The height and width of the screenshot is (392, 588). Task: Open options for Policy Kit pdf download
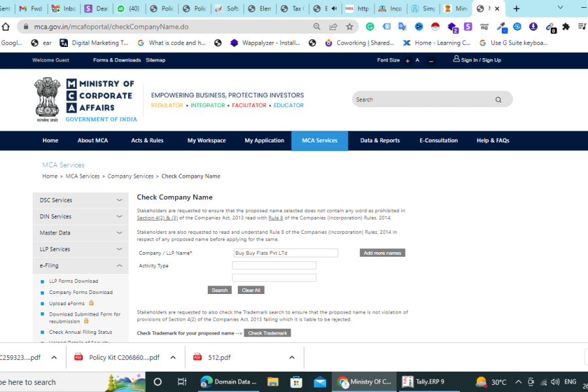[173, 357]
